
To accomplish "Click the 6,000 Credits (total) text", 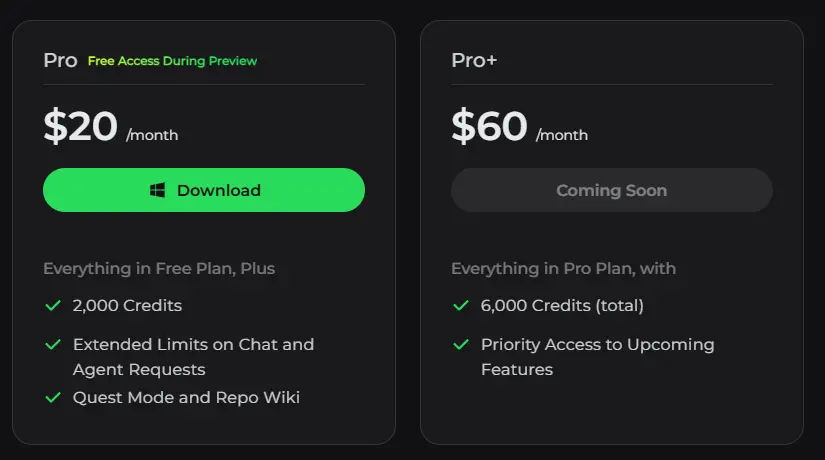I will pyautogui.click(x=562, y=306).
